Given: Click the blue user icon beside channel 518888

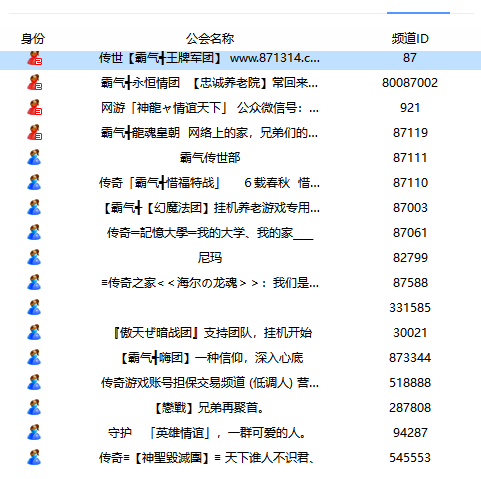Looking at the screenshot, I should [34, 383].
